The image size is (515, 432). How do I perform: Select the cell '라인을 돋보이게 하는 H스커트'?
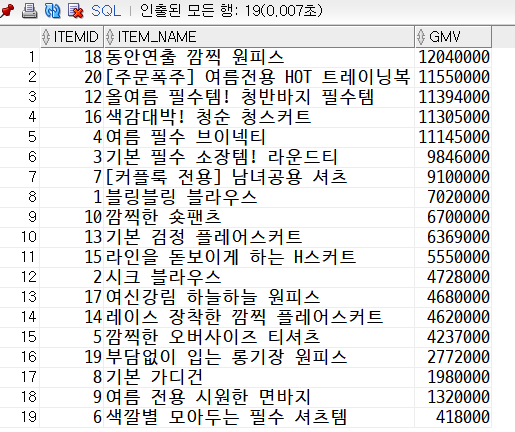[x=259, y=257]
